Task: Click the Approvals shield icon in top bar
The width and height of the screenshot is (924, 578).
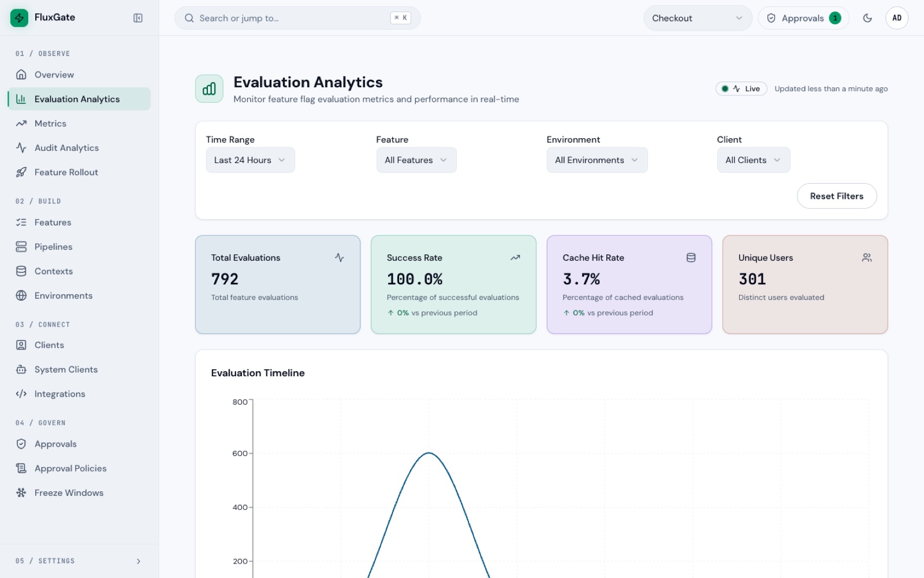Action: pos(771,18)
